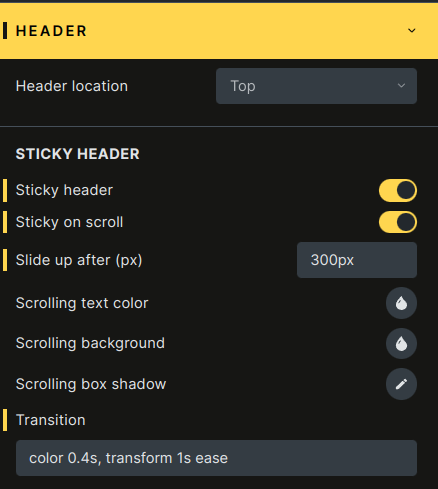
Task: Click the Header location dropdown arrow
Action: 401,86
